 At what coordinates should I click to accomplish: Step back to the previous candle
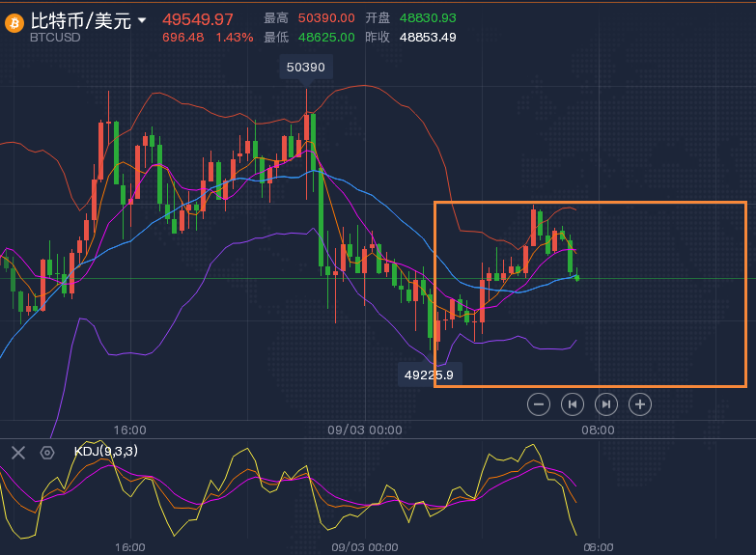coord(573,404)
